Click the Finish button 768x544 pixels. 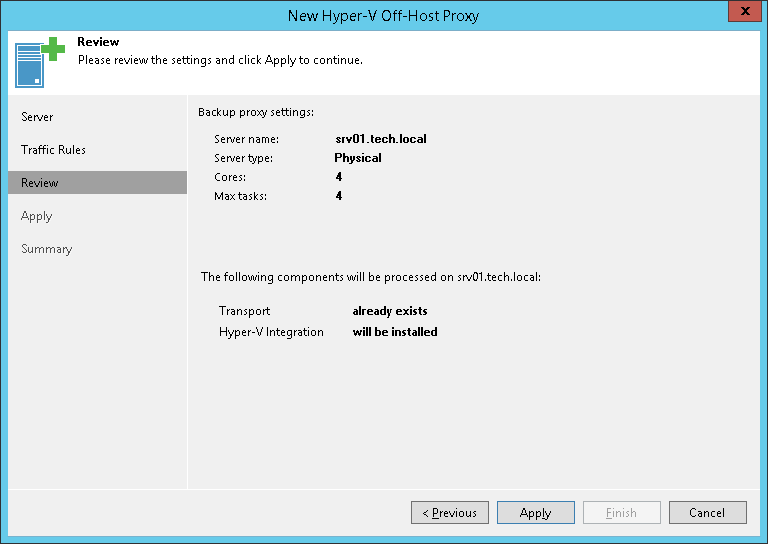point(621,513)
